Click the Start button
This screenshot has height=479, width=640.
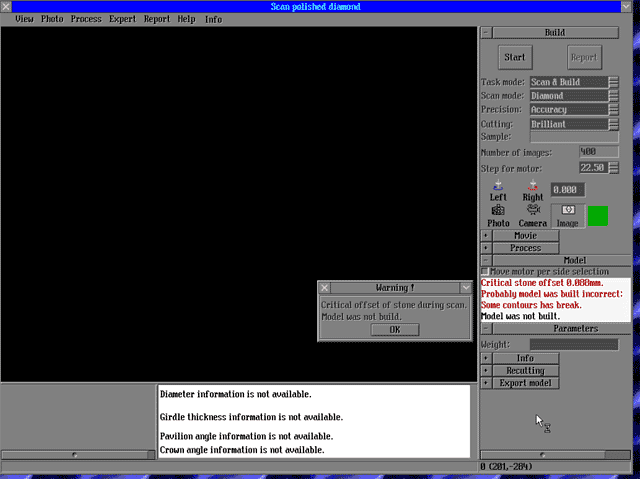(514, 57)
